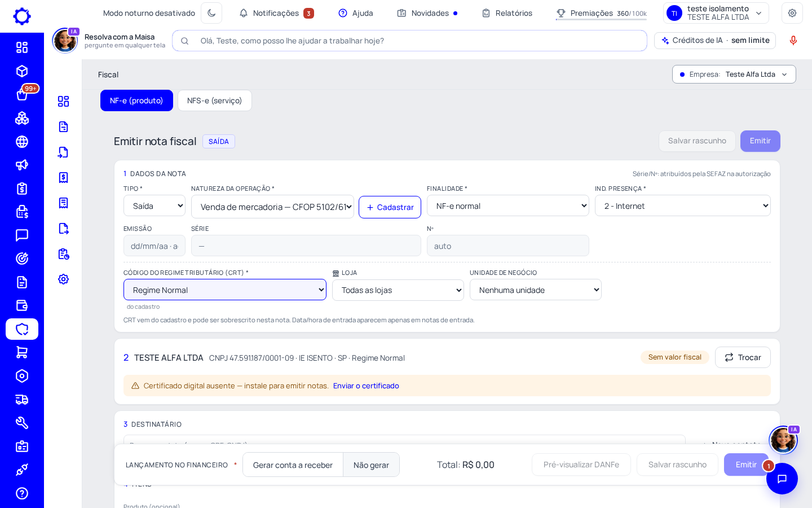Open the dashboard grid icon in blue sidebar
Screen dimensions: 812x508
pyautogui.click(x=22, y=47)
